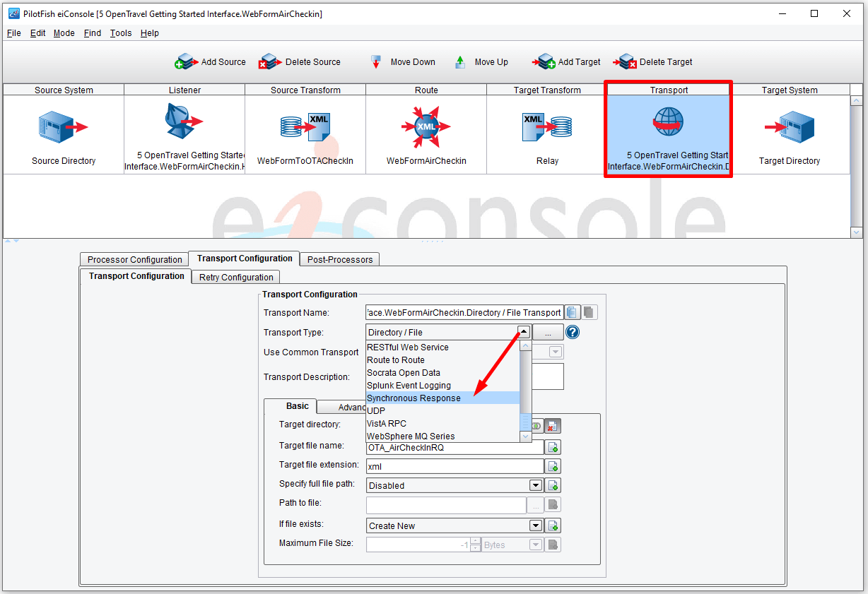This screenshot has width=868, height=594.
Task: Click the transport list scrollbar up arrow
Action: (x=525, y=346)
